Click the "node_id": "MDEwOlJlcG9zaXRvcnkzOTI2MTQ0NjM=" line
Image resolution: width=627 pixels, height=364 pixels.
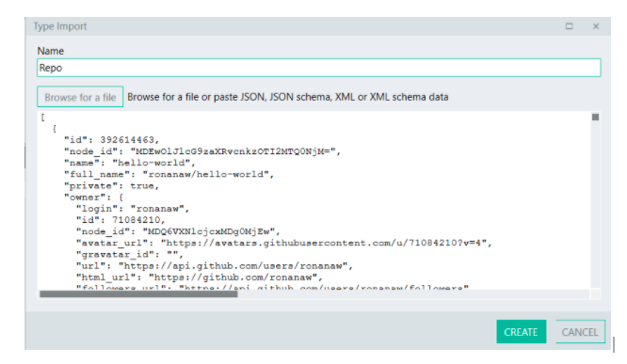click(x=202, y=151)
